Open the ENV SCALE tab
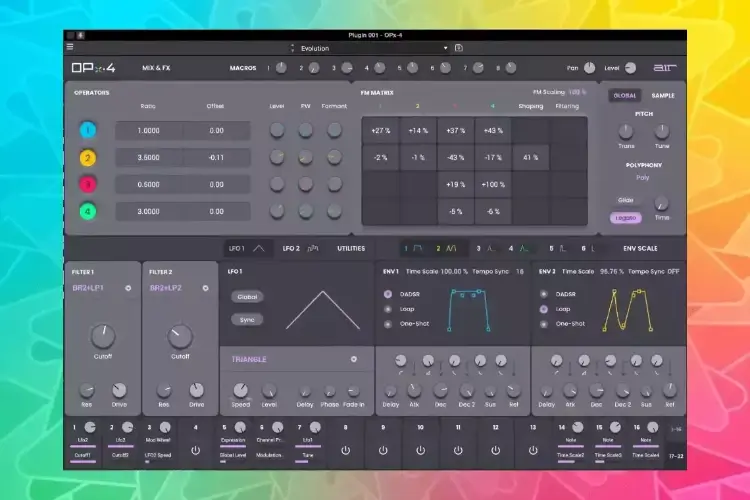Screen dimensions: 750x500 [x=640, y=248]
